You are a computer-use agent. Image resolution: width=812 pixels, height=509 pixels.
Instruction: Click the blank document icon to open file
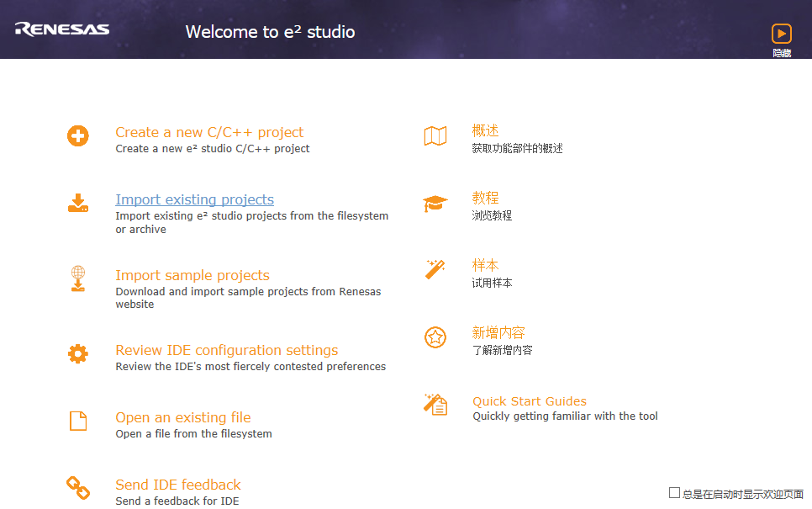78,421
